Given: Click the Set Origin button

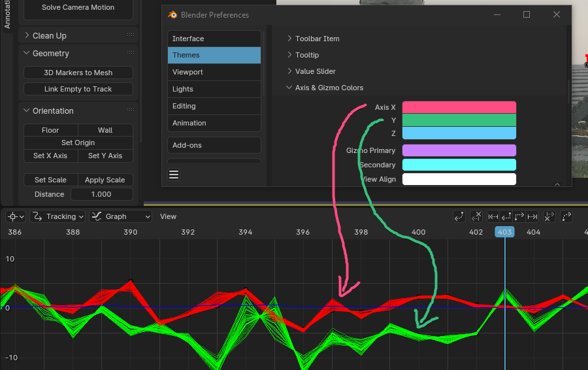Looking at the screenshot, I should [x=78, y=143].
